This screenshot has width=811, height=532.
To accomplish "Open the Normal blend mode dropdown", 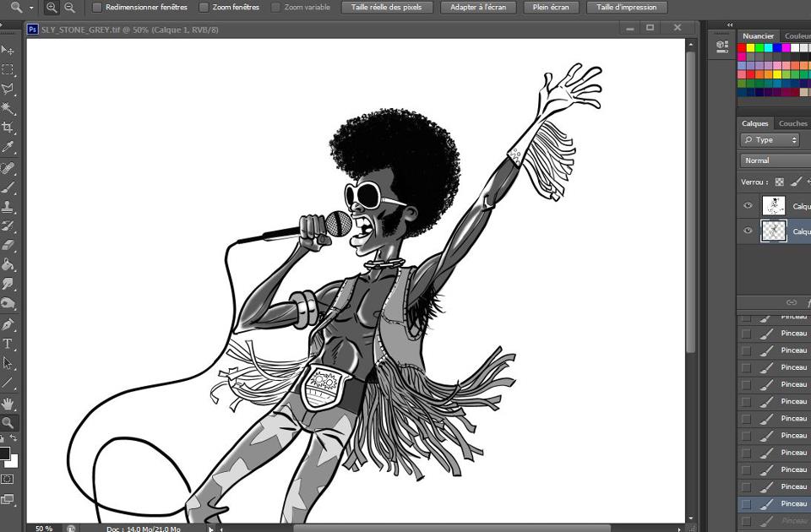I will click(773, 160).
